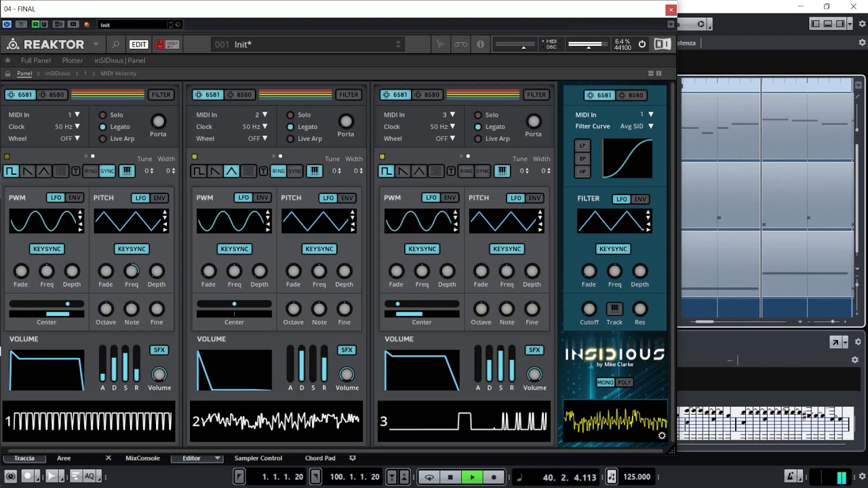Screen dimensions: 868x488
Task: Toggle SFX on voice 2
Action: [x=347, y=350]
